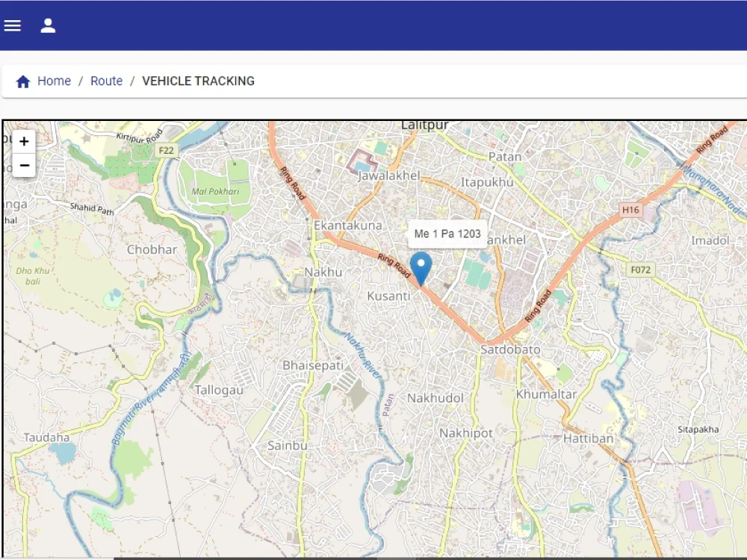Click the Me 1 Pa 1203 popup label
Screen dimensions: 747x560
point(447,234)
